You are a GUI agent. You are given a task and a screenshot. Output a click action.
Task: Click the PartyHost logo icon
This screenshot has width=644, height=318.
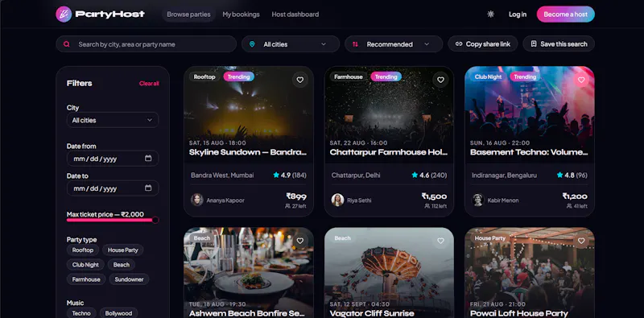tap(64, 14)
